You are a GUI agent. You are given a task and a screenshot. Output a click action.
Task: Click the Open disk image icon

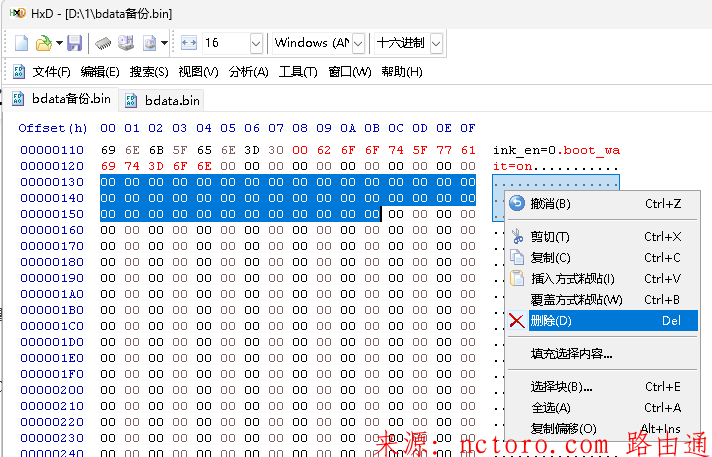(x=149, y=43)
